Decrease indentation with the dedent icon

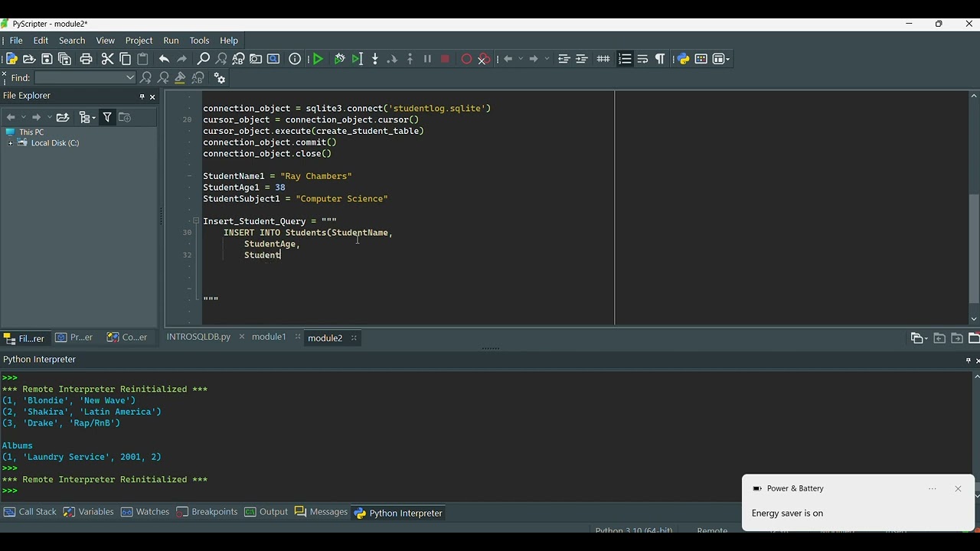[564, 59]
